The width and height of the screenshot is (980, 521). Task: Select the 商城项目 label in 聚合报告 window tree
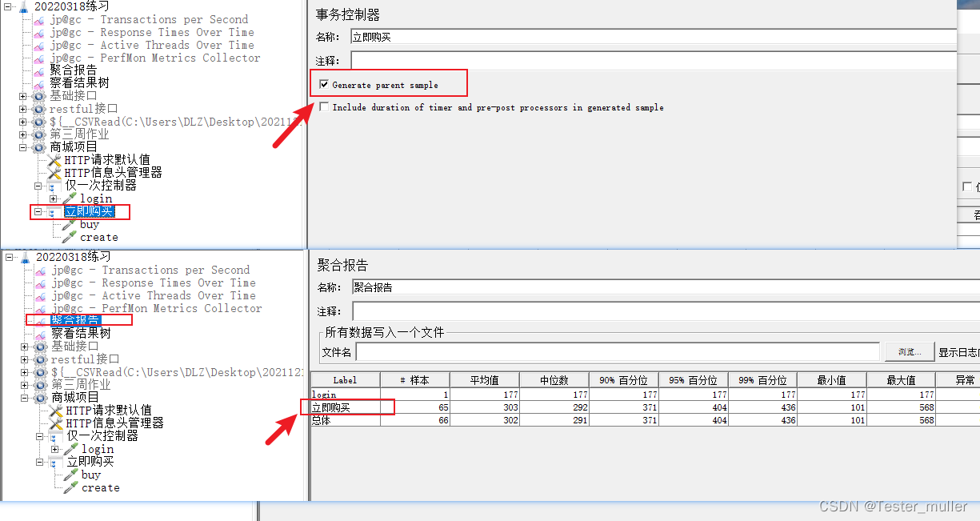pyautogui.click(x=75, y=398)
